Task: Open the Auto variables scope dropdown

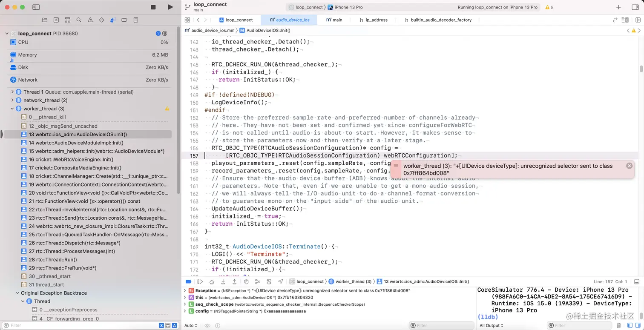Action: (190, 325)
